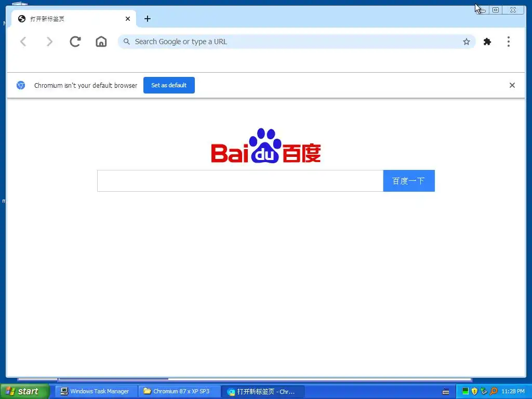The image size is (532, 399).
Task: Select the 打开新标签页 tab
Action: (x=74, y=19)
